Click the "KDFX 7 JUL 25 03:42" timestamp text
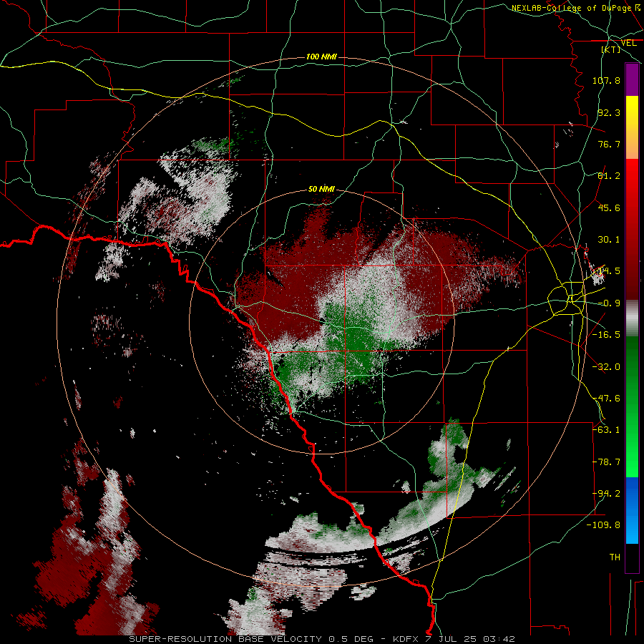This screenshot has height=644, width=644. click(454, 639)
